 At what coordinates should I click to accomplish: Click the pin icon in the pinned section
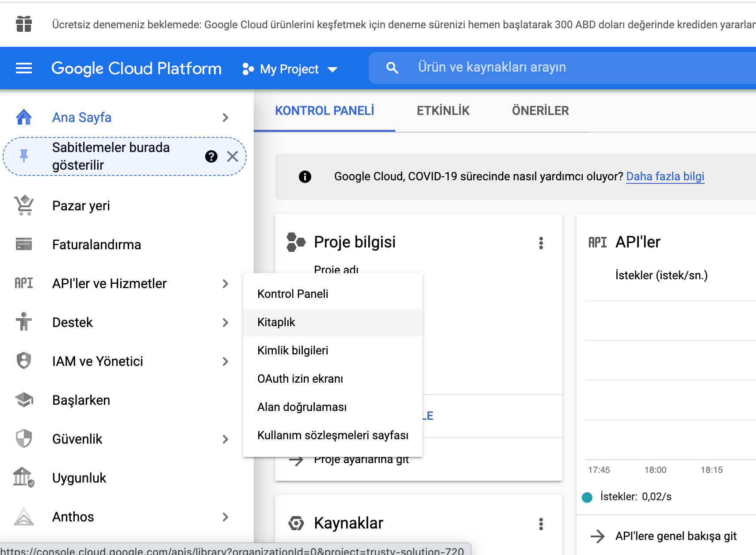(x=24, y=156)
